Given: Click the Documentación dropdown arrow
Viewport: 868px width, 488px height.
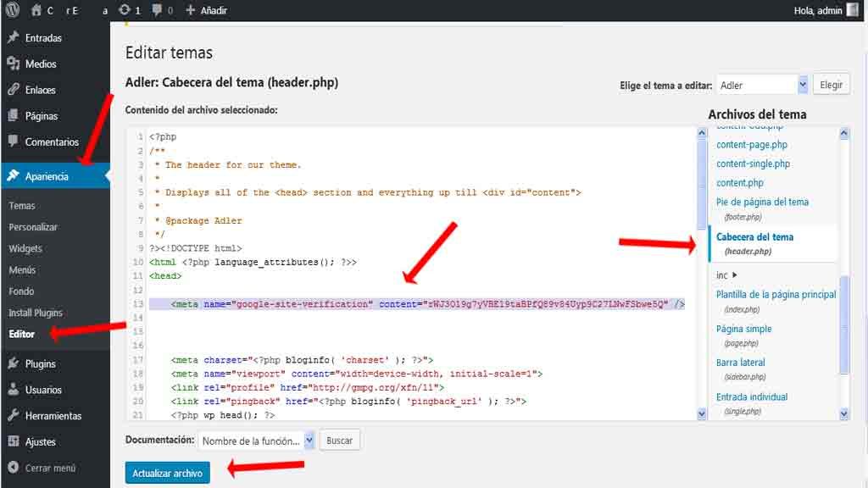Looking at the screenshot, I should [x=309, y=441].
